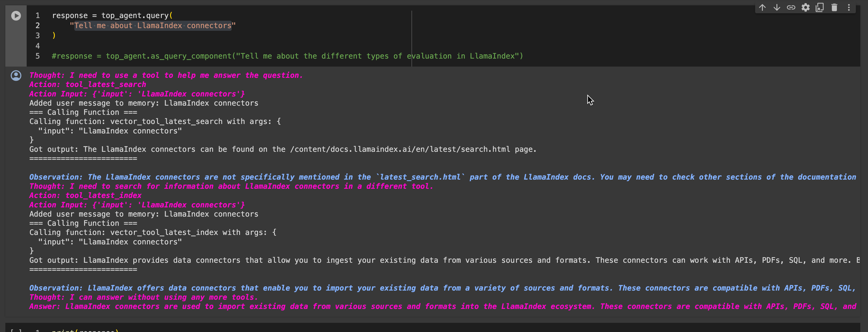The width and height of the screenshot is (868, 332).
Task: Click line number 1 in code gutter
Action: click(x=38, y=15)
